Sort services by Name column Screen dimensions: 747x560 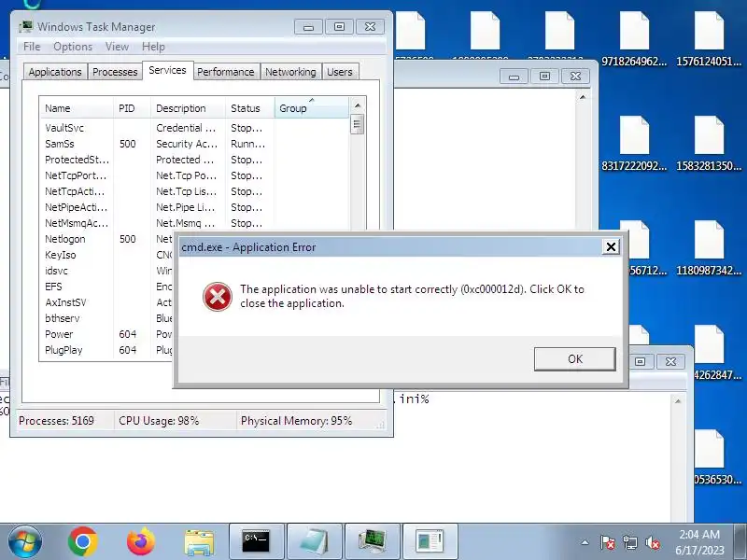[77, 108]
